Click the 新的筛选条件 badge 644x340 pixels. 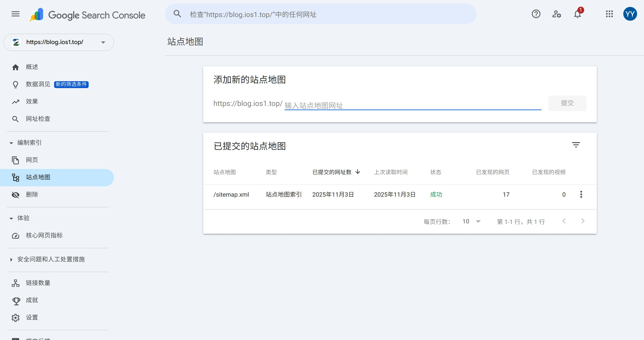(x=71, y=84)
